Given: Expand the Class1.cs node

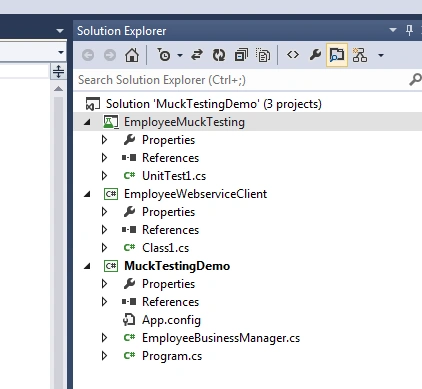Looking at the screenshot, I should [104, 248].
